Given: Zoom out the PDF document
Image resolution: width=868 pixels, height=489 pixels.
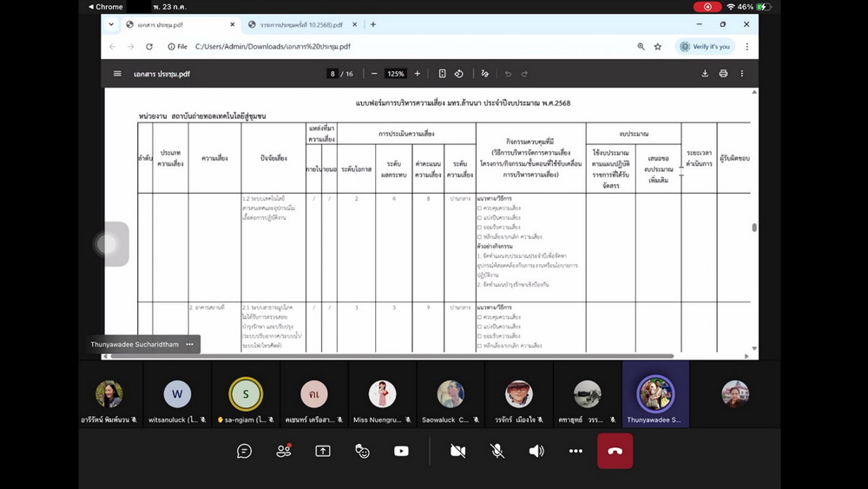Looking at the screenshot, I should tap(374, 74).
